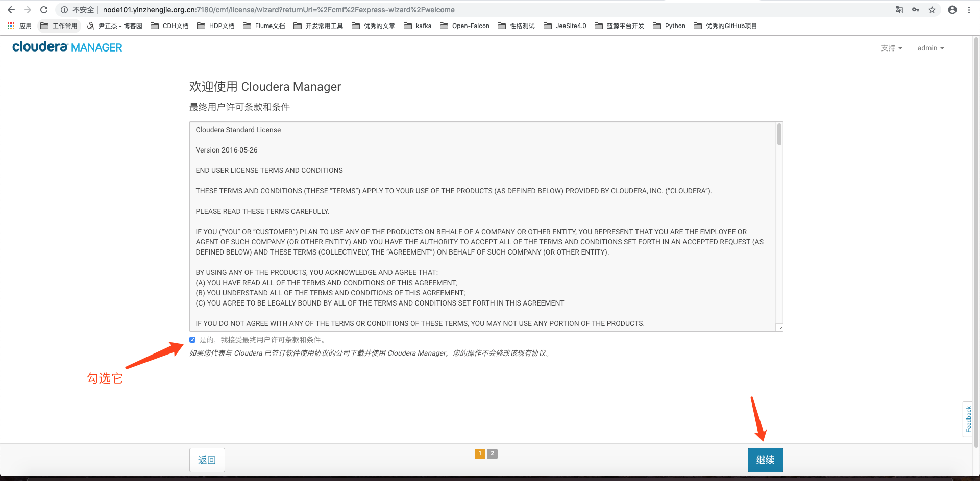Select wizard step 2 indicator
Image resolution: width=980 pixels, height=481 pixels.
tap(492, 453)
